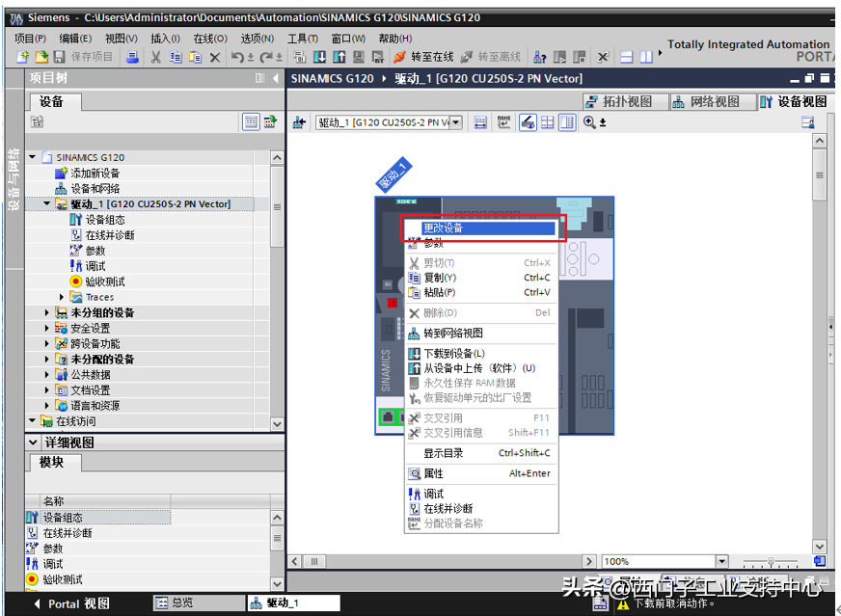Collapse the 详细视图 panel header

[x=33, y=442]
